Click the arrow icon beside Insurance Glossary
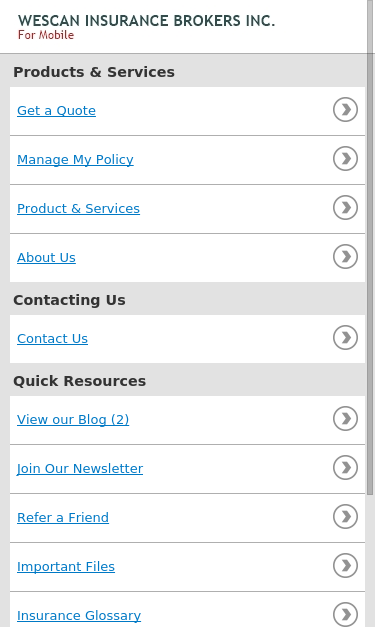The width and height of the screenshot is (375, 627). click(x=345, y=614)
